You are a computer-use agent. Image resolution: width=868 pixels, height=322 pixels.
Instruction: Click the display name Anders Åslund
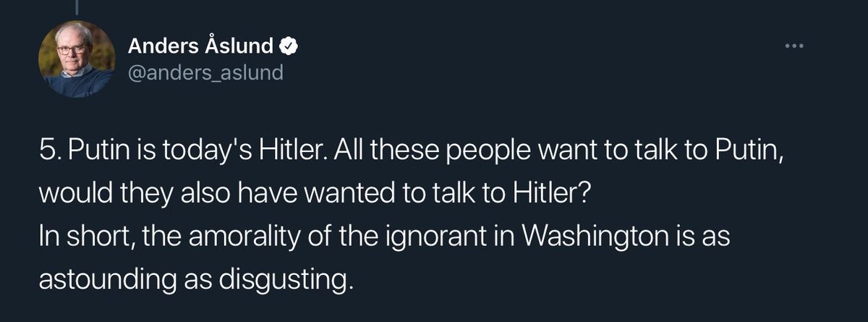click(x=201, y=46)
